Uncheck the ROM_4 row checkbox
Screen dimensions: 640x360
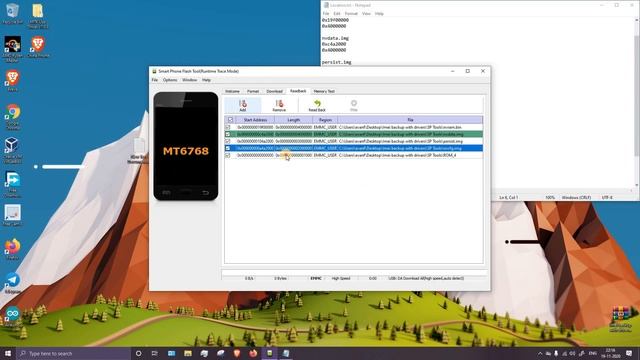tap(228, 155)
